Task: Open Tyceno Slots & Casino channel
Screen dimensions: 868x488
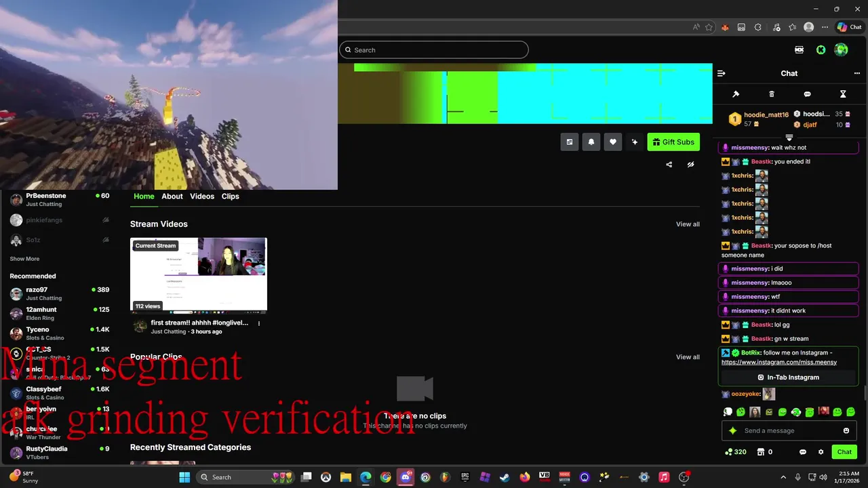Action: [x=60, y=333]
